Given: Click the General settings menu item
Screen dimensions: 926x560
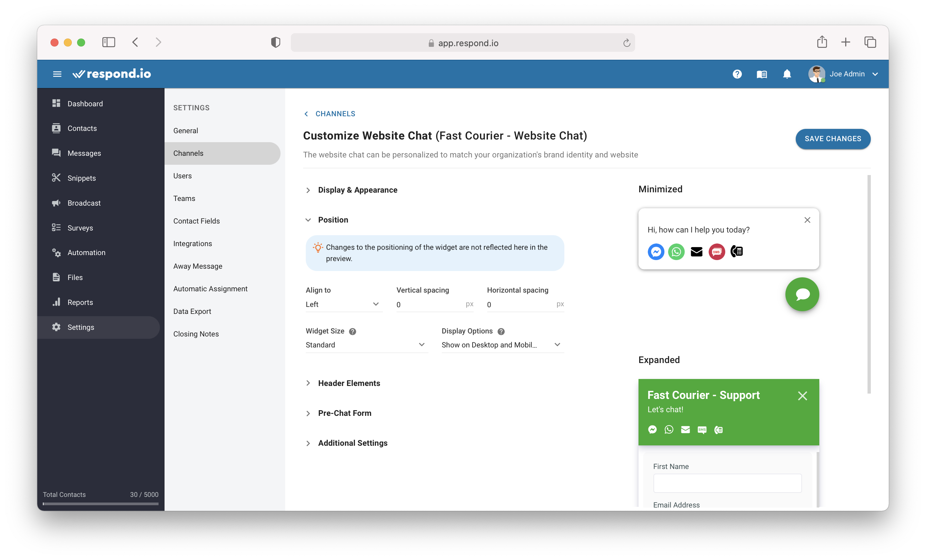Looking at the screenshot, I should 185,130.
